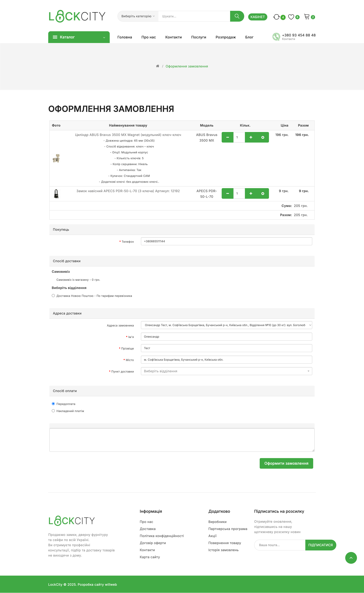Remove ABUS Bravus cylinder from order

coord(263,137)
